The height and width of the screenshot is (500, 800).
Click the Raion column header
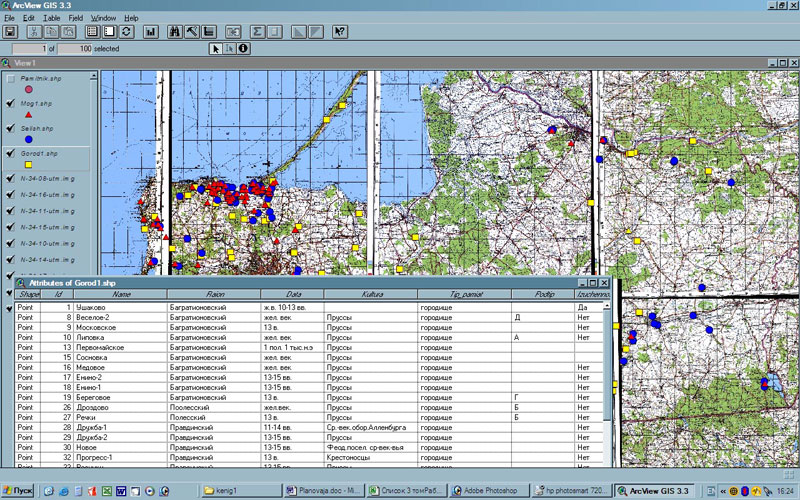214,294
